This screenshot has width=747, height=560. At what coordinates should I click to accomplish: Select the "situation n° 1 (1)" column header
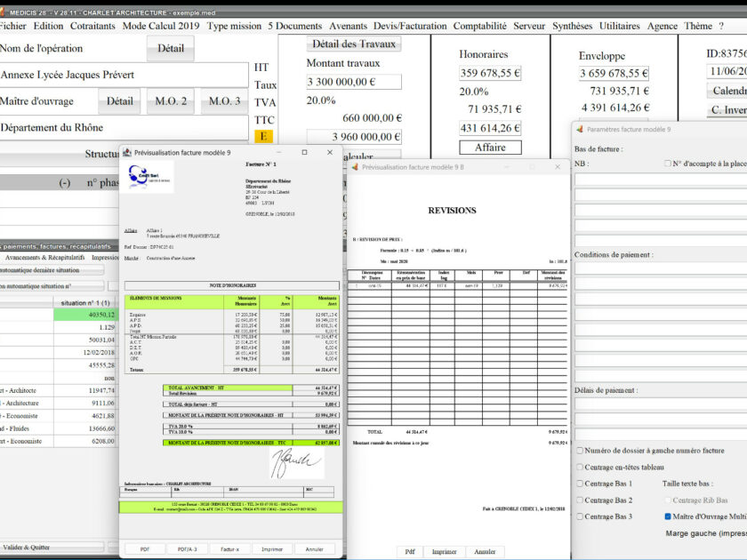pyautogui.click(x=84, y=303)
